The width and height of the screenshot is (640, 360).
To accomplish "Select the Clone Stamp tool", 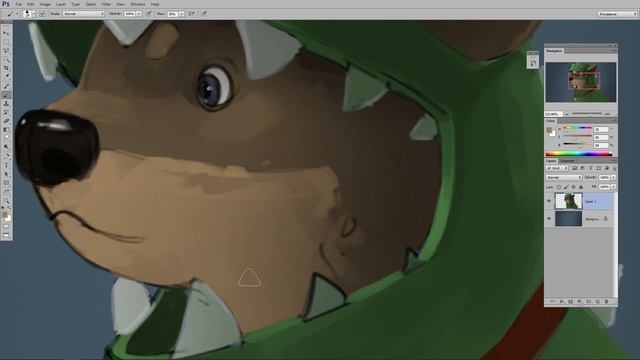I will 6,103.
